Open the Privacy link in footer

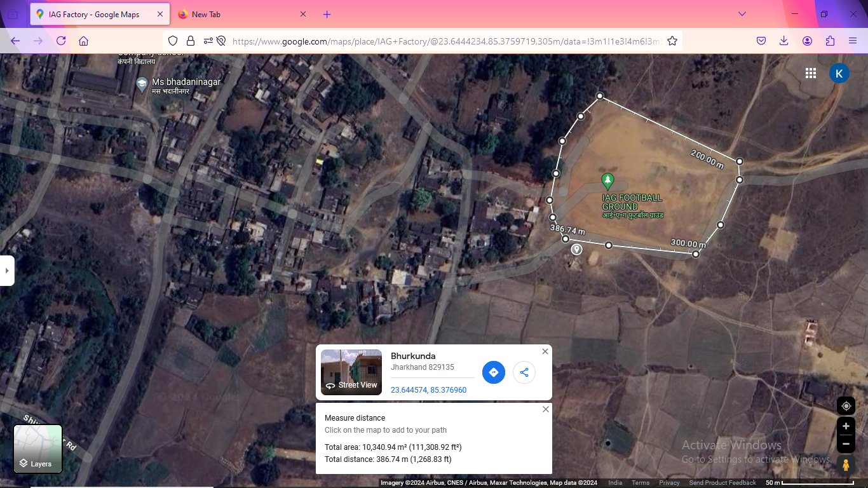(x=669, y=483)
